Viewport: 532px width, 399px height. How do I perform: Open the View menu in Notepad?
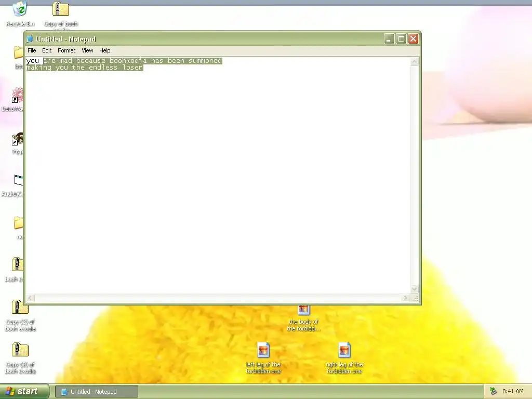coord(87,50)
